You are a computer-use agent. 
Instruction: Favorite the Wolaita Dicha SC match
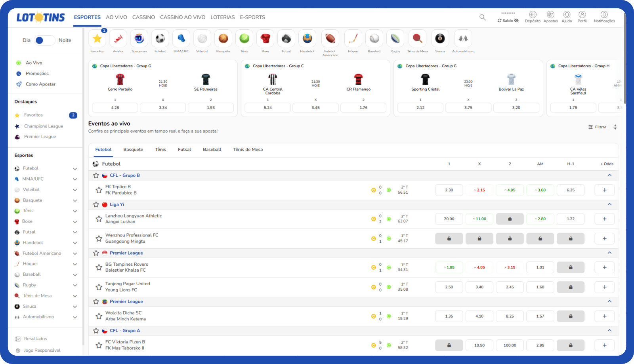click(99, 316)
